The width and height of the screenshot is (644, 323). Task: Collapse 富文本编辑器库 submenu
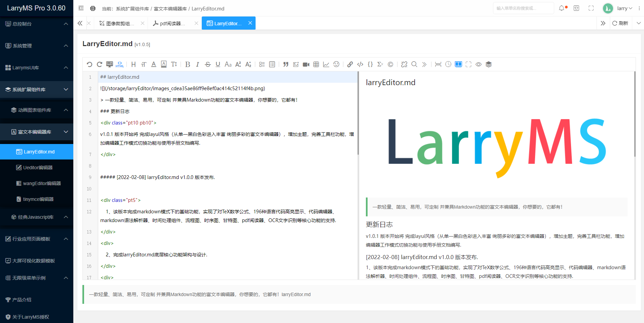37,132
